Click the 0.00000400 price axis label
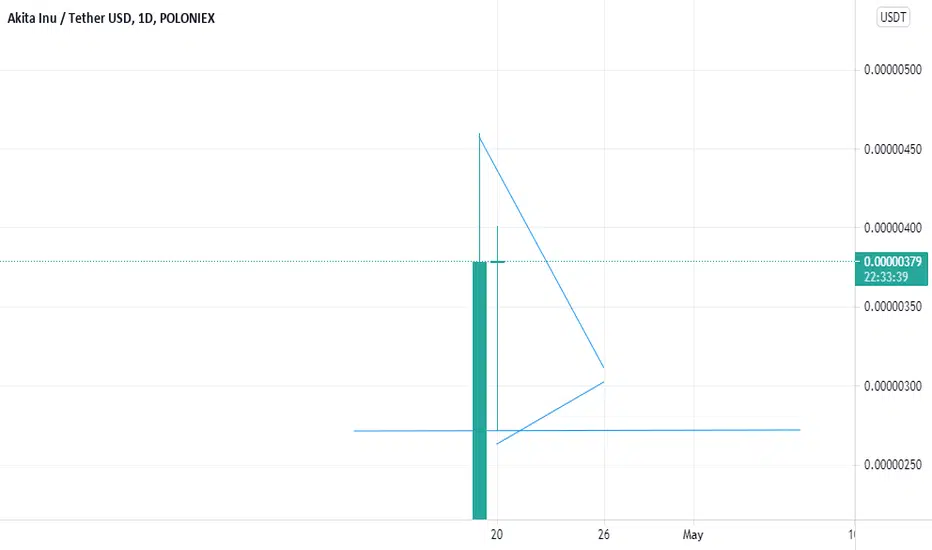 [892, 228]
